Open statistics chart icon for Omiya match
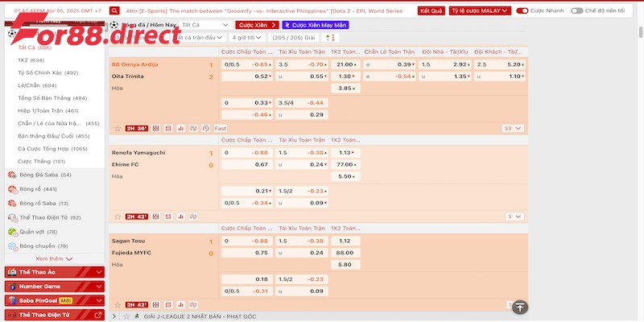This screenshot has height=322, width=644. point(181,128)
